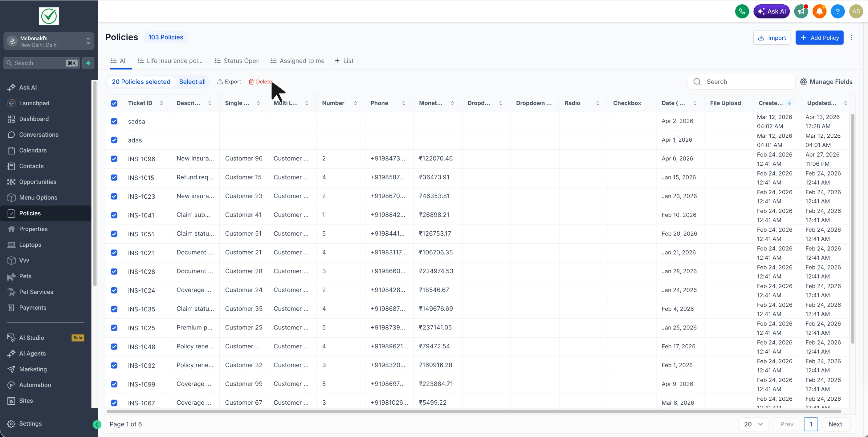The width and height of the screenshot is (868, 437).
Task: Open the megaphone announcements icon
Action: coord(801,11)
